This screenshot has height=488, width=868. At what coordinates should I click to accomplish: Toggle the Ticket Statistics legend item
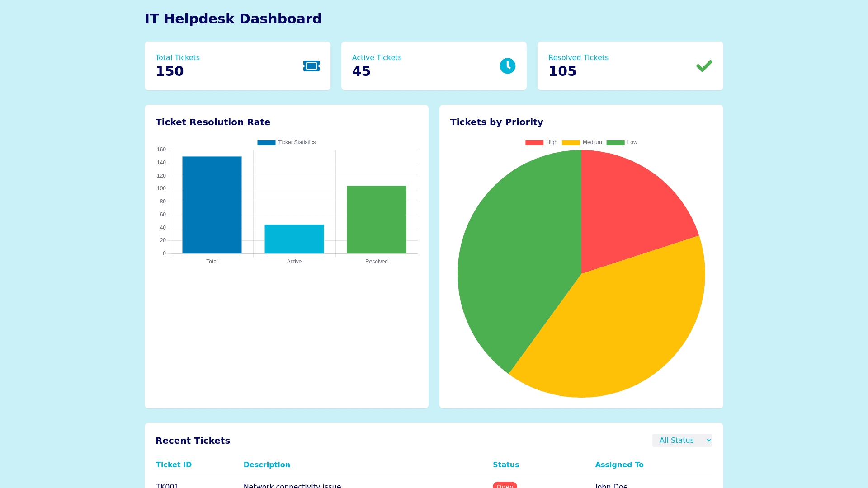coord(287,142)
